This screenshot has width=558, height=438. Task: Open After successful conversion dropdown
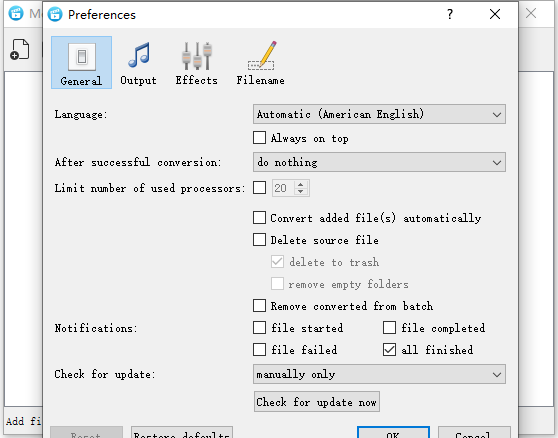click(379, 162)
